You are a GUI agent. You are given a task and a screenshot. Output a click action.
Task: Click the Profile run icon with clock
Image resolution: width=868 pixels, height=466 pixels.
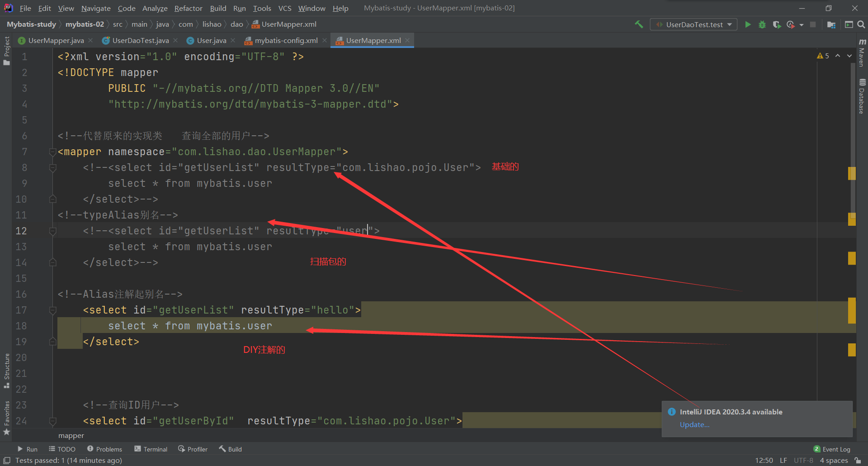pos(790,24)
